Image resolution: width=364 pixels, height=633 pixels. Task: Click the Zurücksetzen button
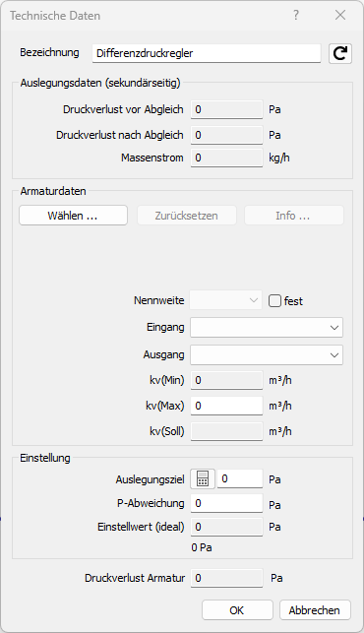pyautogui.click(x=187, y=216)
